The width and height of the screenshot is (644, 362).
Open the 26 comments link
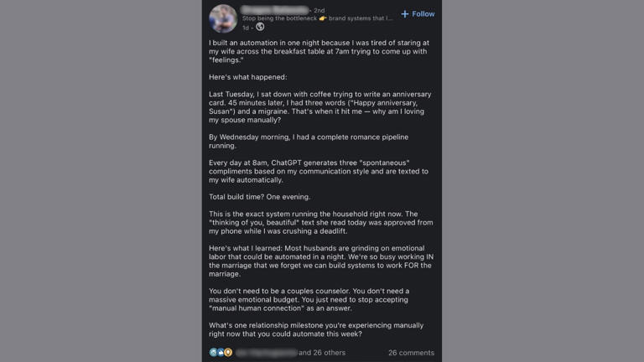click(x=411, y=353)
